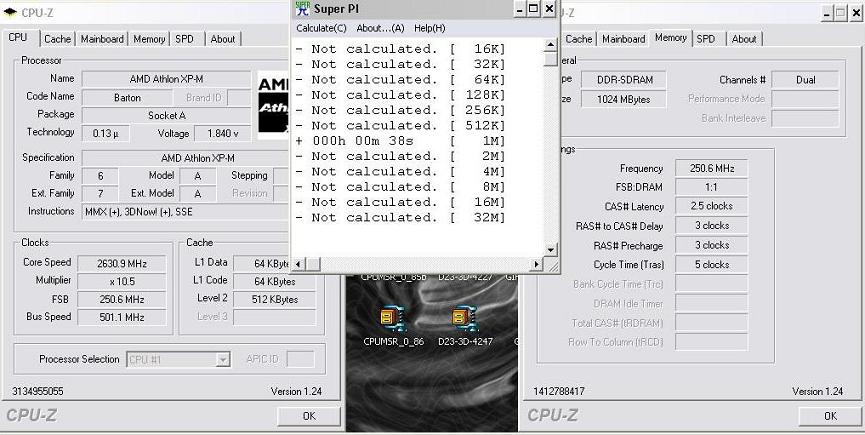Click Level 2 cache value 512 KBytes
Viewport: 865px width, 435px height.
tap(275, 299)
